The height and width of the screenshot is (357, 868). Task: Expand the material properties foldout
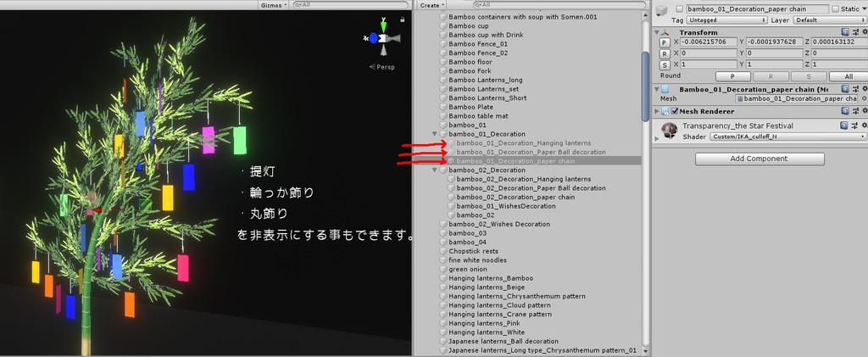657,137
